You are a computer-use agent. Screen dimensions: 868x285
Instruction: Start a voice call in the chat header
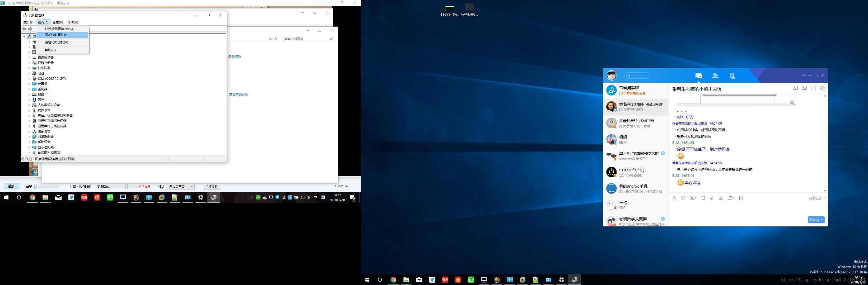[804, 88]
